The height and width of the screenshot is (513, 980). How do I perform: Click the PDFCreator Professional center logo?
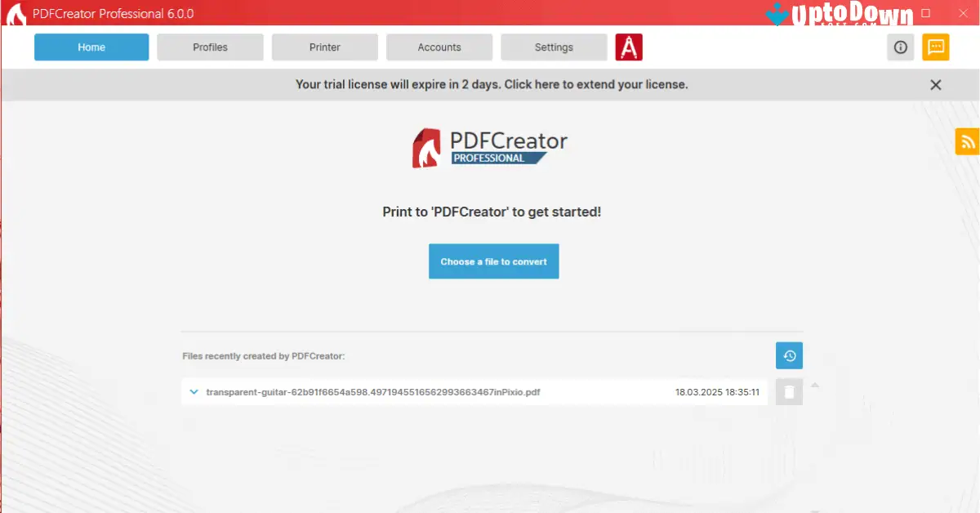(x=490, y=147)
